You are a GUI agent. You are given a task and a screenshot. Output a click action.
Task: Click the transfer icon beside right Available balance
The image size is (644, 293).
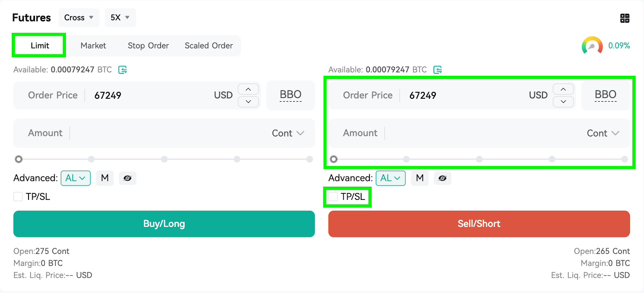[438, 70]
